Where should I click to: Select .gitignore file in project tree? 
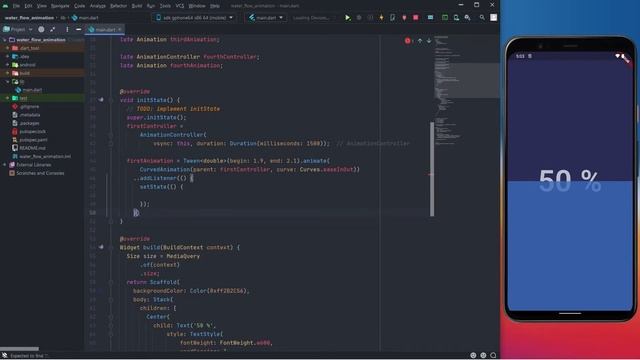pyautogui.click(x=29, y=107)
